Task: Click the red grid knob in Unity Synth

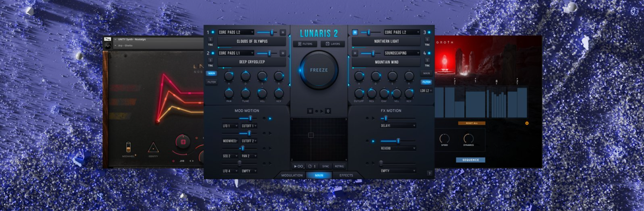Action: [x=183, y=142]
